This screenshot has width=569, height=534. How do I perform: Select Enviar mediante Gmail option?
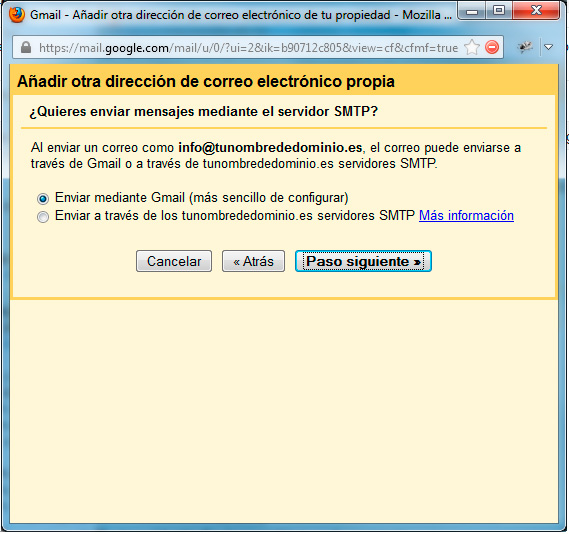(x=43, y=198)
